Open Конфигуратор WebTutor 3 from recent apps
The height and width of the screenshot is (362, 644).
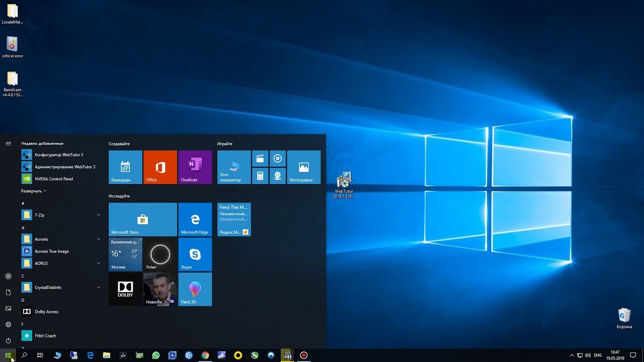coord(61,155)
